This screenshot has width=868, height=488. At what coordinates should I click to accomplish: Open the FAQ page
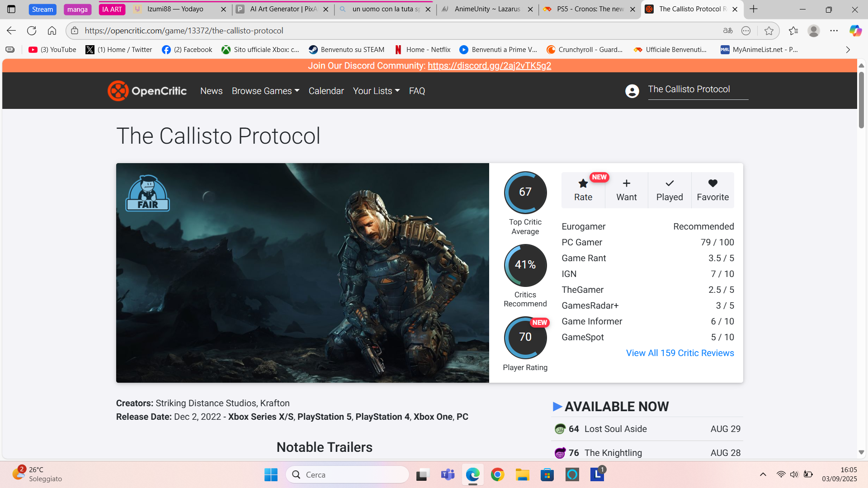417,91
